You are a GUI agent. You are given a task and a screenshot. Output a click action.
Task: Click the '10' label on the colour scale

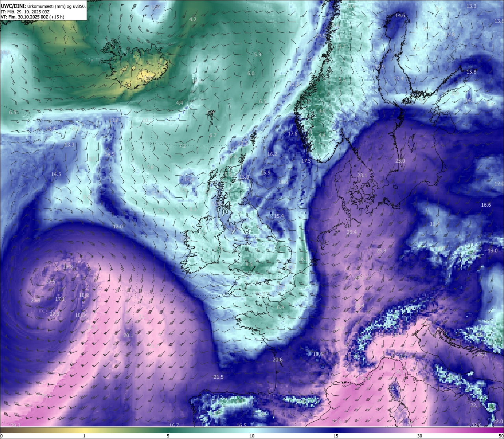(x=252, y=436)
